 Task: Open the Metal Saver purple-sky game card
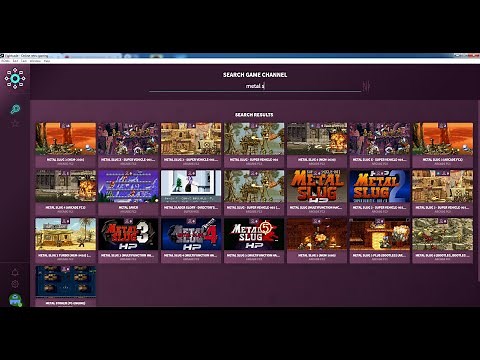click(x=128, y=192)
